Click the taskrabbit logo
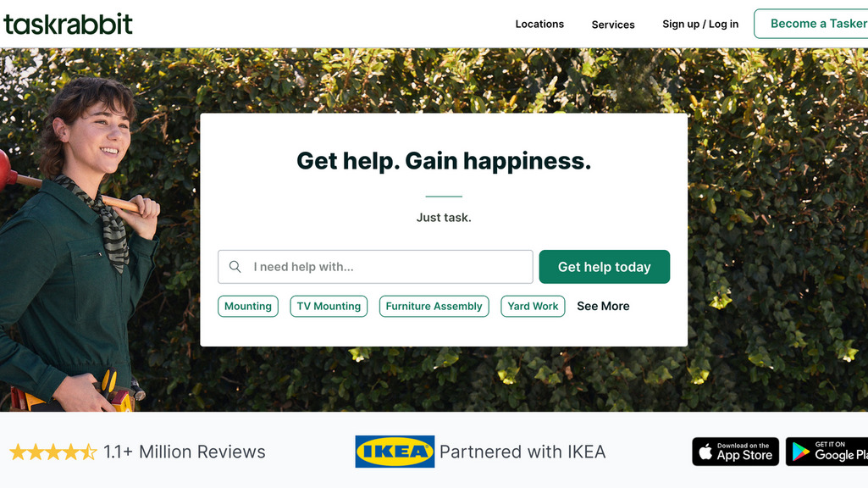 (x=68, y=25)
